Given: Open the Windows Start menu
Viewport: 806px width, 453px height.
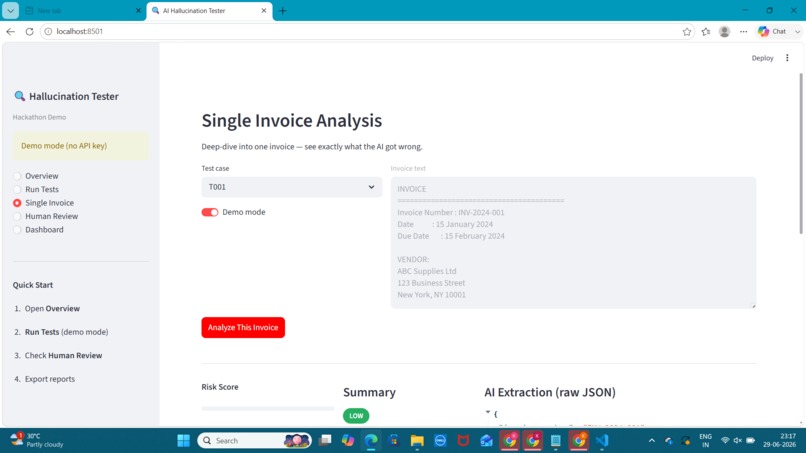Looking at the screenshot, I should click(x=184, y=441).
